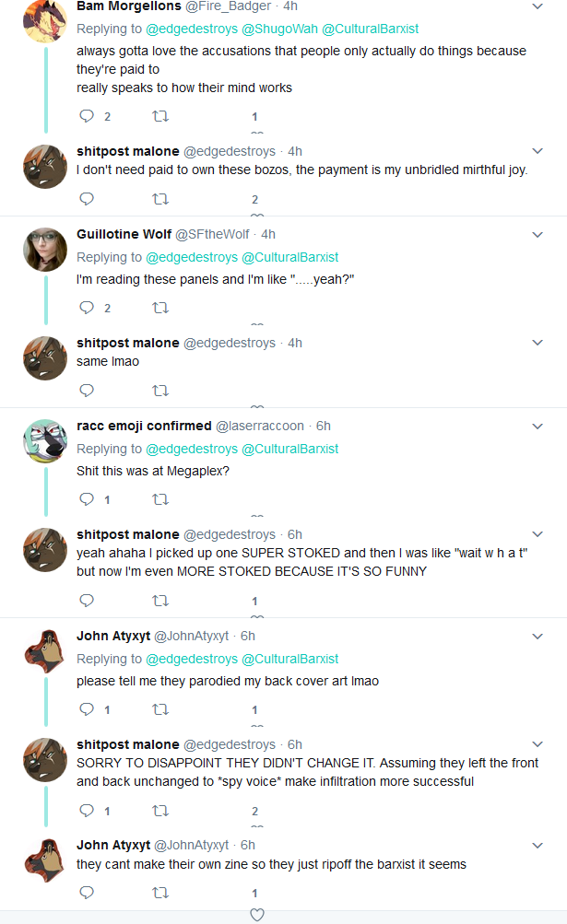Open the 'John Atyxyt' name on back cover tweet

[113, 636]
